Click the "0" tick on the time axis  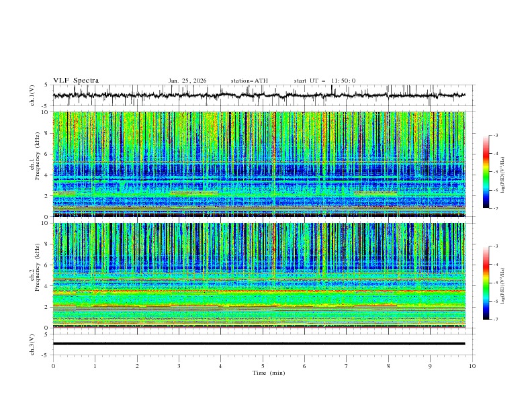[x=53, y=366]
